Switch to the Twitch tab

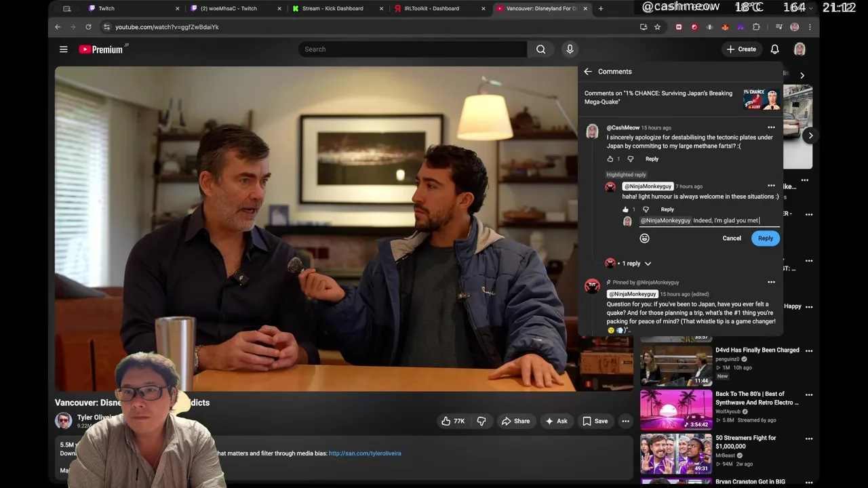[133, 9]
